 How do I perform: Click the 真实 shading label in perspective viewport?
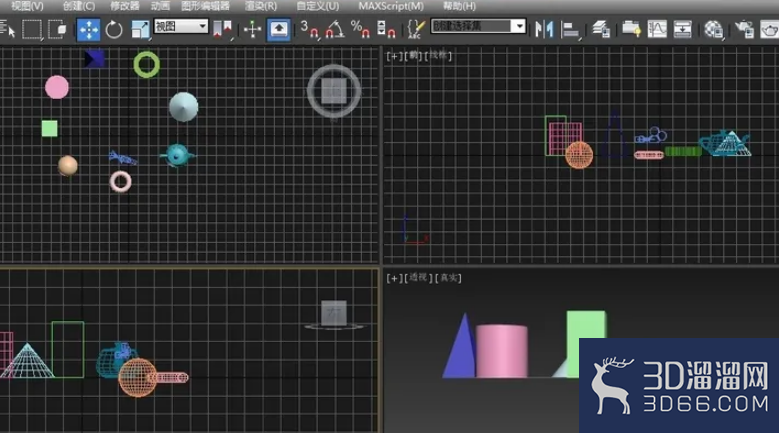click(x=448, y=278)
